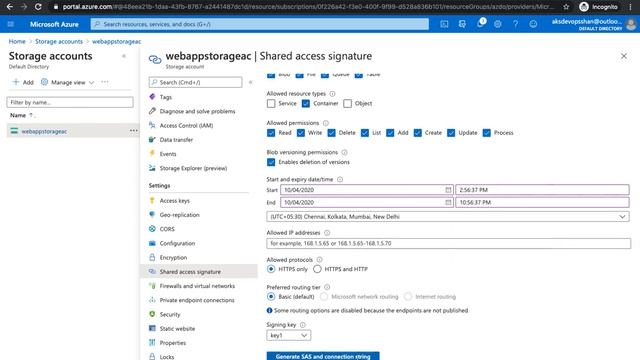Check the Service resource type
Screen dimensions: 640x360
pyautogui.click(x=271, y=104)
